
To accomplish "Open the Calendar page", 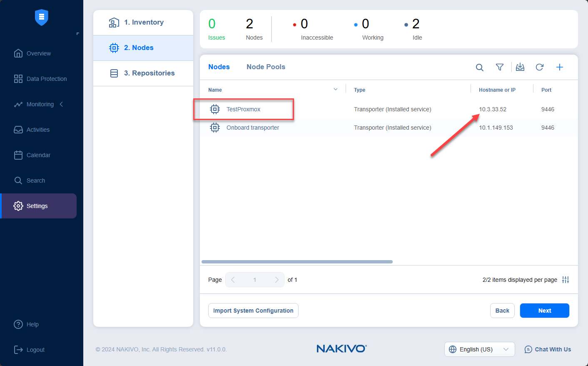I will tap(38, 155).
